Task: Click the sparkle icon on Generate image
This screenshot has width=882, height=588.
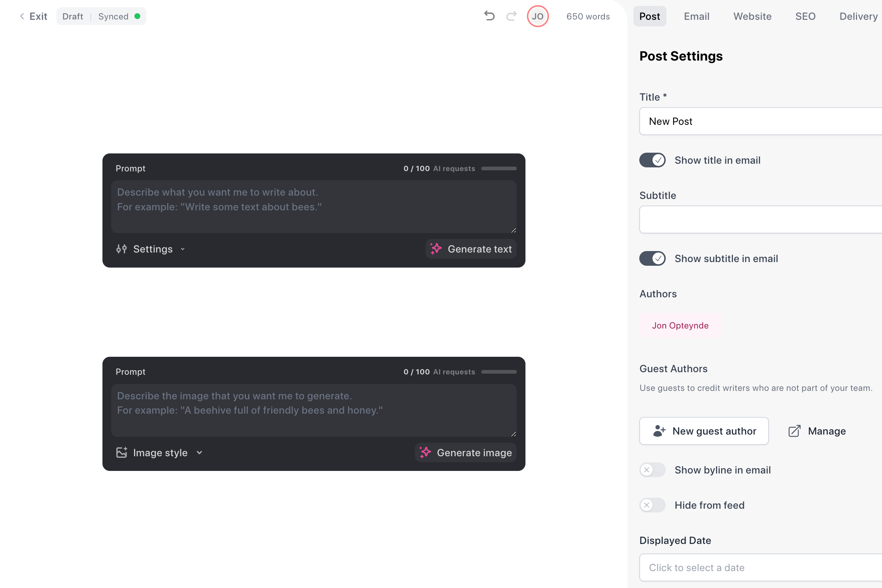Action: [425, 452]
